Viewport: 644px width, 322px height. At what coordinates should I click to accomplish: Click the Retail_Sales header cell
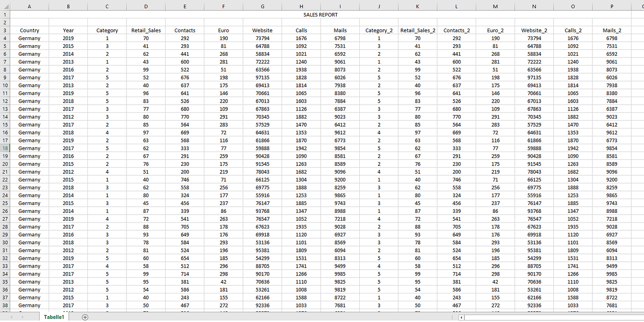pos(146,30)
